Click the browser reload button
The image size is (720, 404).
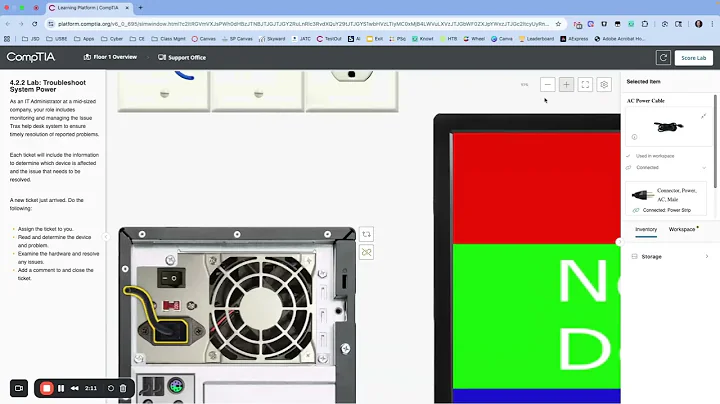coord(34,24)
